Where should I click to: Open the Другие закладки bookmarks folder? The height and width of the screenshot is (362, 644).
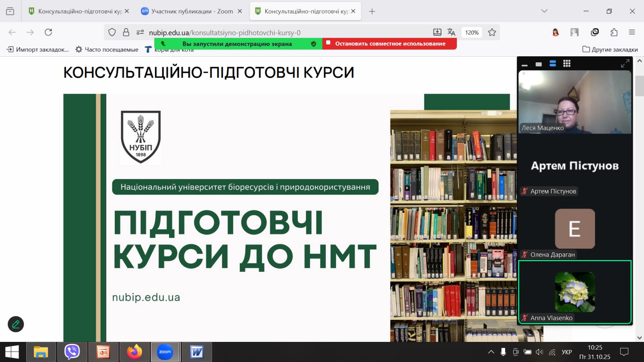610,49
